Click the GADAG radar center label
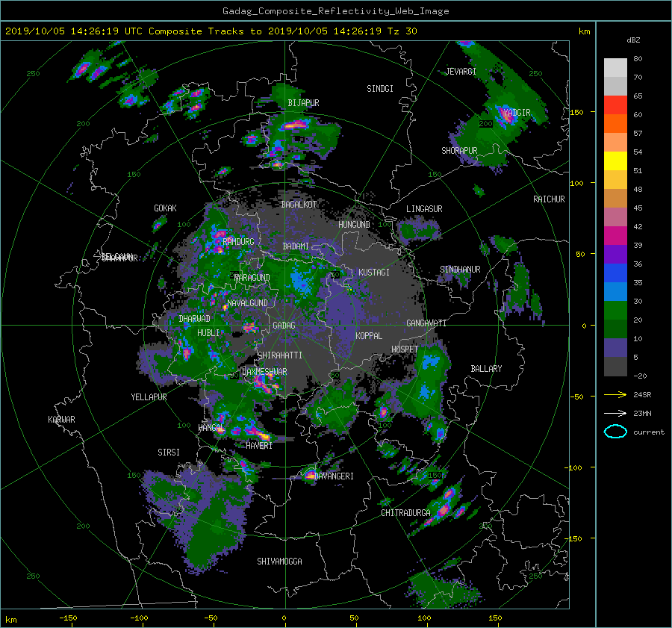The image size is (672, 628). [284, 326]
